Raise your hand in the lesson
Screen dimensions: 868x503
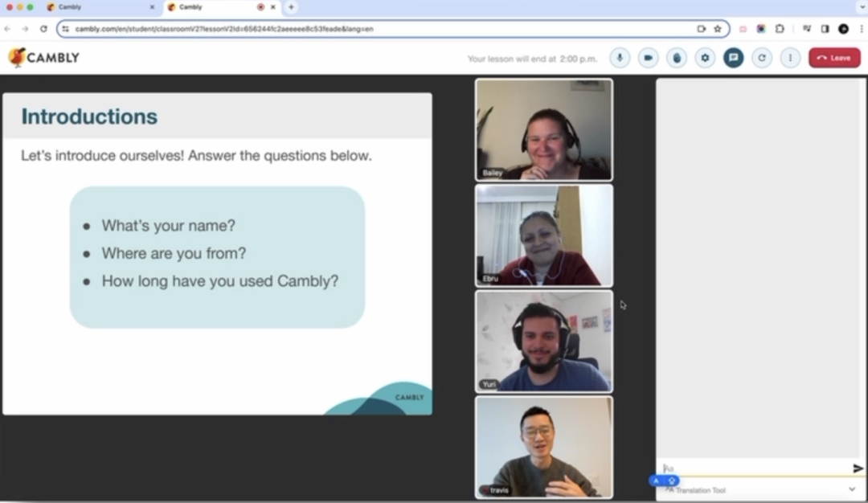click(677, 58)
